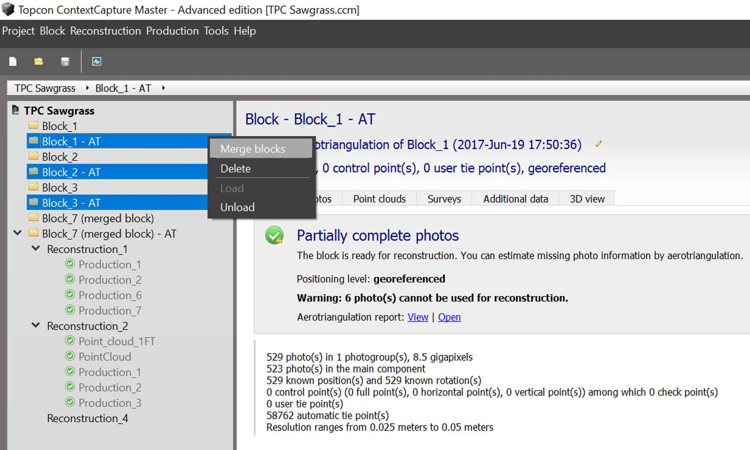
Task: Click the 'Block - Block_1 - AT' heading
Action: (x=310, y=119)
